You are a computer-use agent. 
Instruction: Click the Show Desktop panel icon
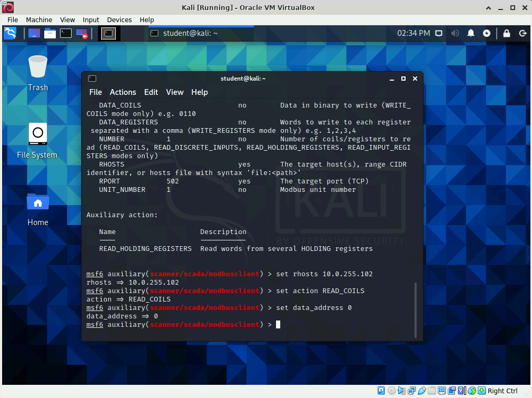click(x=34, y=33)
